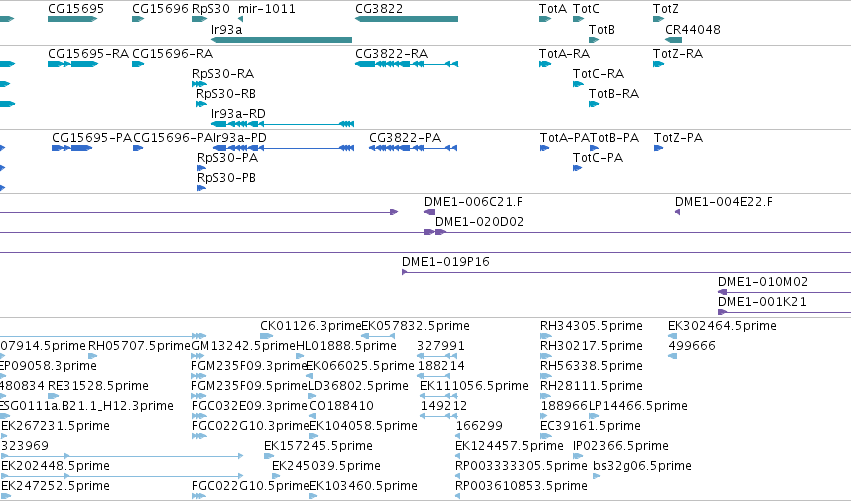Select EST RH05707.5prime
This screenshot has height=501, width=851.
139,346
